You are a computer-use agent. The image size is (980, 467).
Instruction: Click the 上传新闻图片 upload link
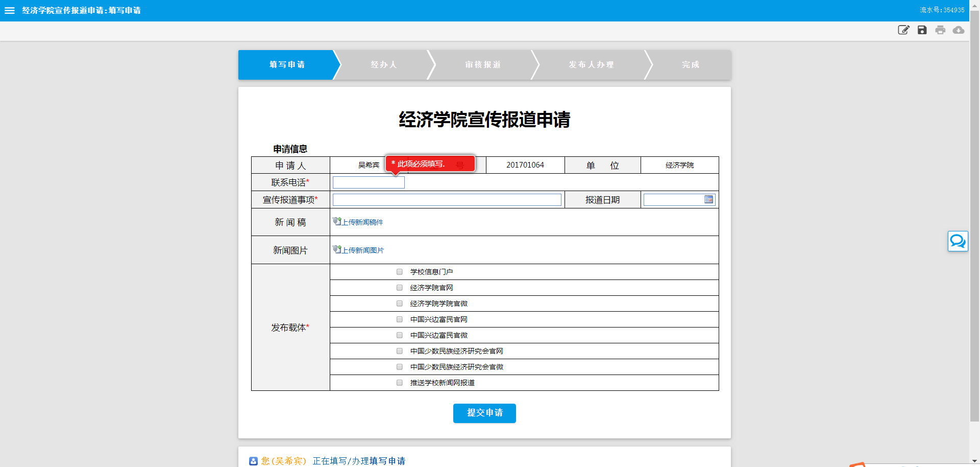[362, 250]
